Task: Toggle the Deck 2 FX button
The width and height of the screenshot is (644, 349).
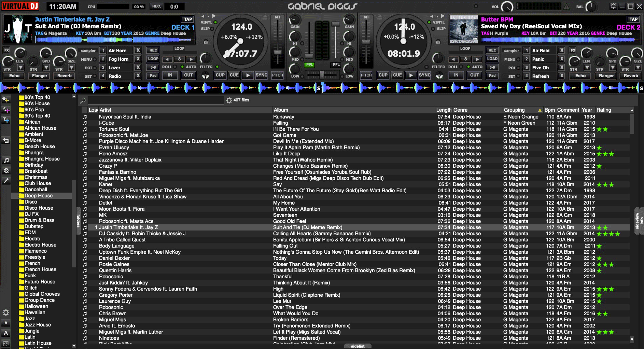Action: click(573, 50)
